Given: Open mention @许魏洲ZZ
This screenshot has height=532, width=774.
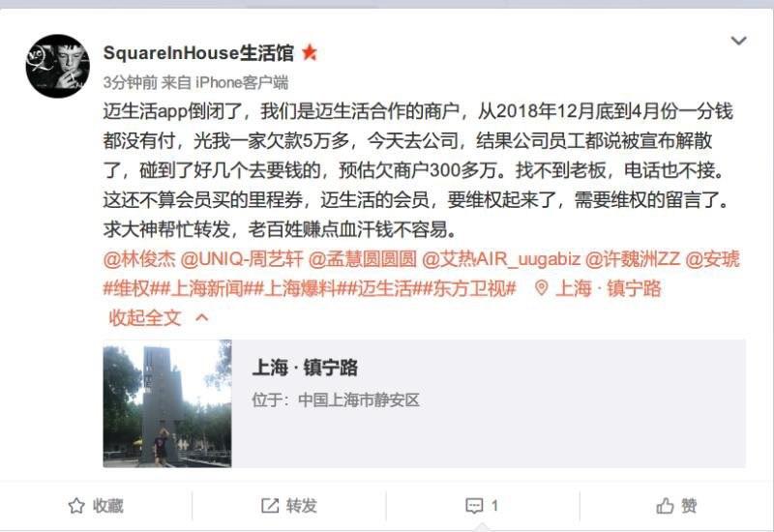Looking at the screenshot, I should pyautogui.click(x=633, y=259).
